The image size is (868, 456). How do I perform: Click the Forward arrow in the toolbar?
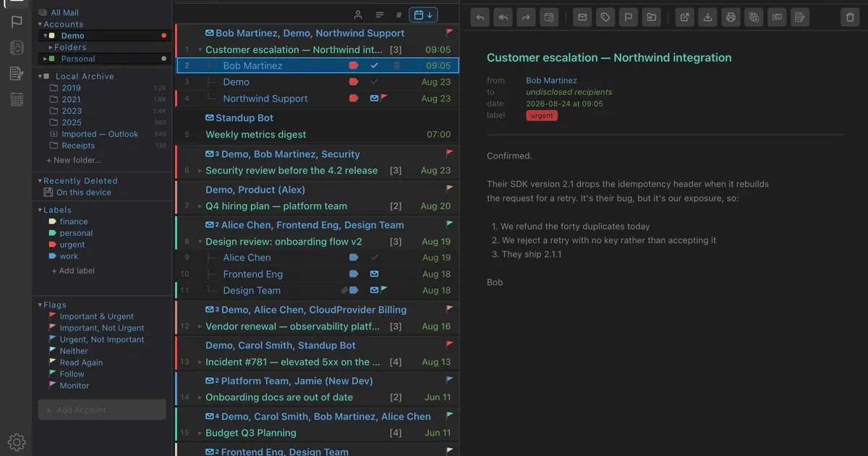point(526,17)
